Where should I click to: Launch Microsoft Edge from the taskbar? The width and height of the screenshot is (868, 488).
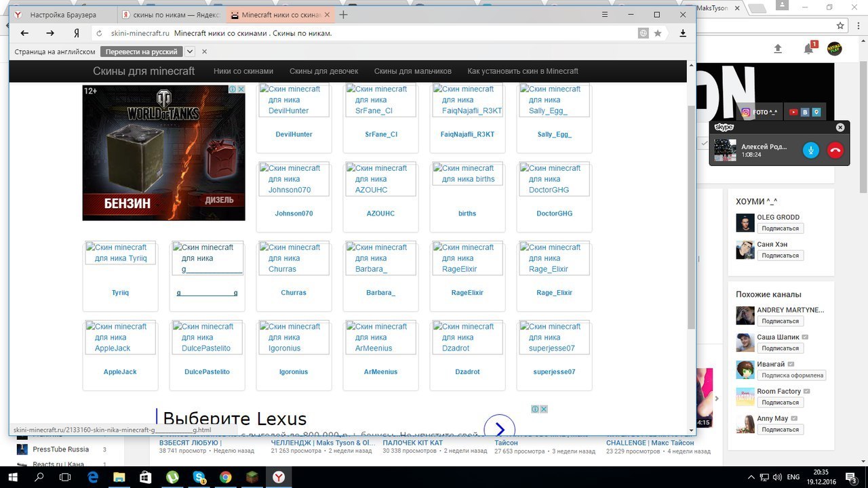pos(92,477)
